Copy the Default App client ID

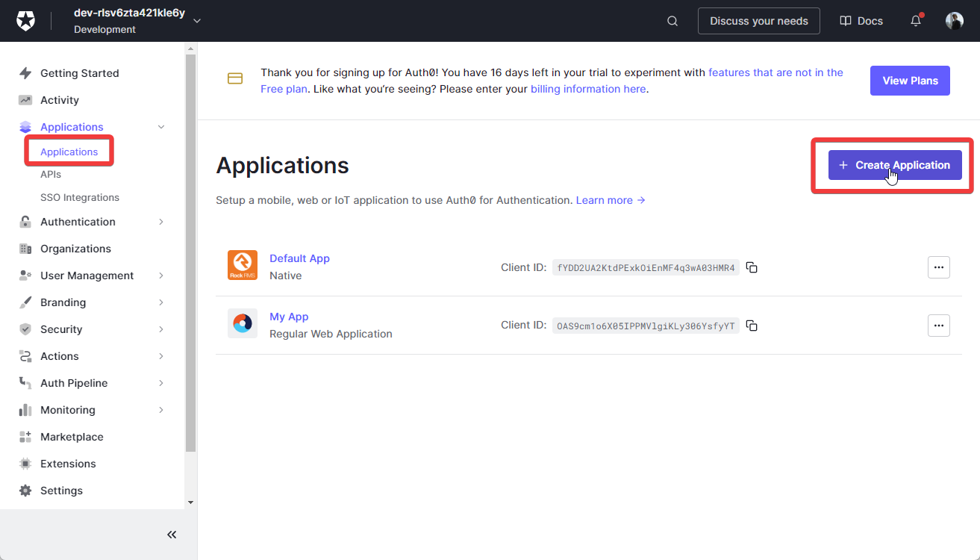click(752, 267)
